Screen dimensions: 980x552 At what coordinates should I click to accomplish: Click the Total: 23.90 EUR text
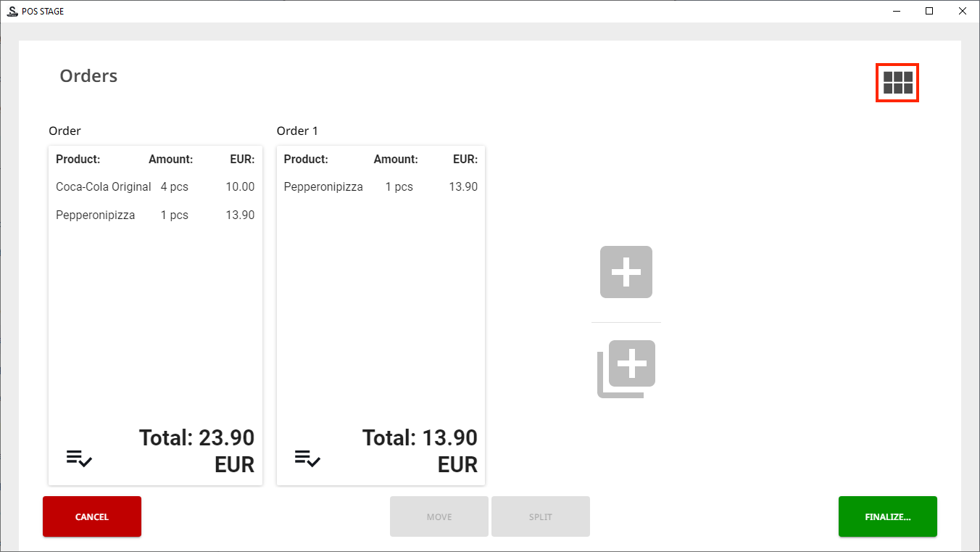point(196,450)
